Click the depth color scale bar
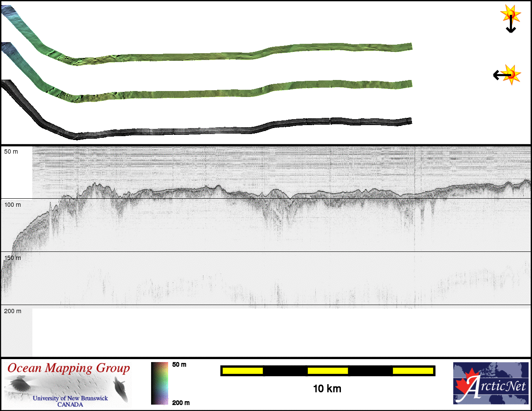The height and width of the screenshot is (411, 532). 160,383
